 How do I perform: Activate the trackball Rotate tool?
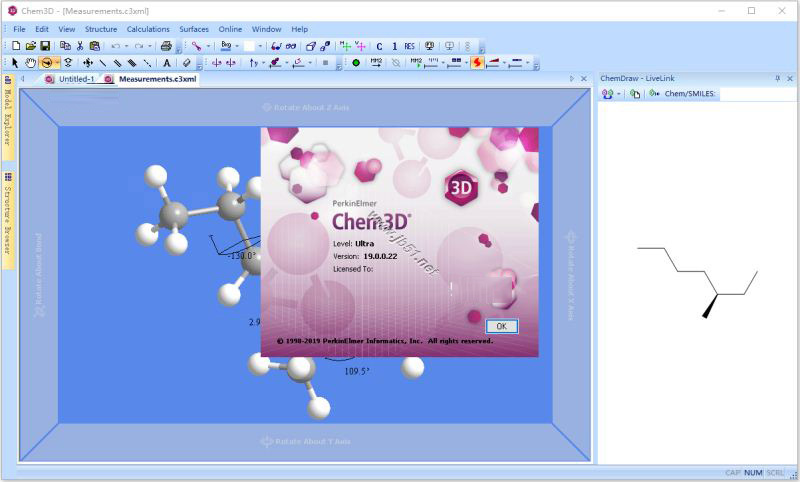47,63
